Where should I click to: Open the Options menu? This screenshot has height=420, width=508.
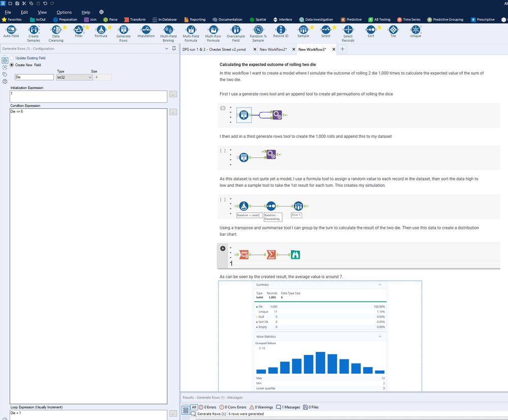tap(64, 12)
